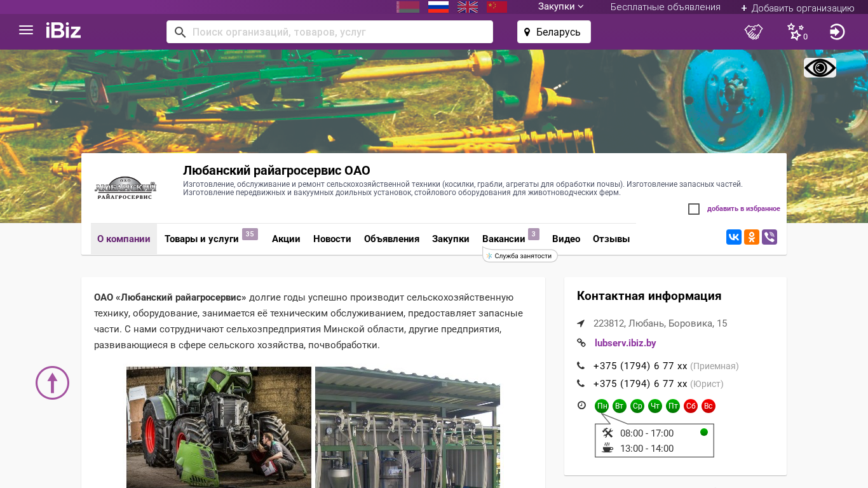Image resolution: width=868 pixels, height=488 pixels.
Task: Click the lunch break cup icon
Action: [x=607, y=448]
